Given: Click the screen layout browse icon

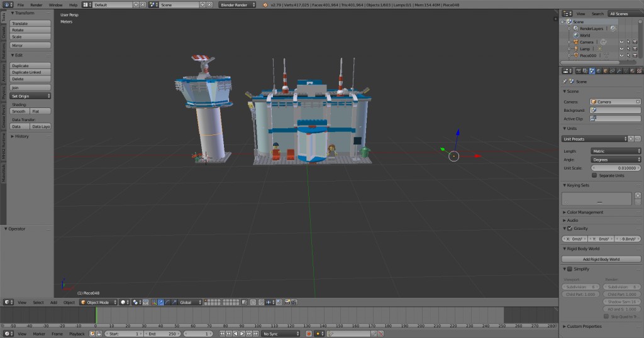Looking at the screenshot, I should click(x=87, y=5).
